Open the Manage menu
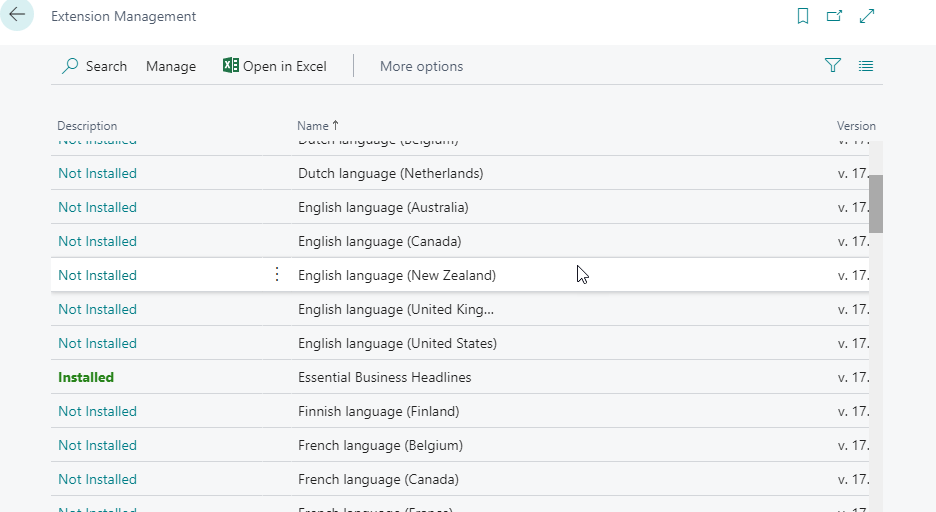Image resolution: width=936 pixels, height=512 pixels. (171, 66)
